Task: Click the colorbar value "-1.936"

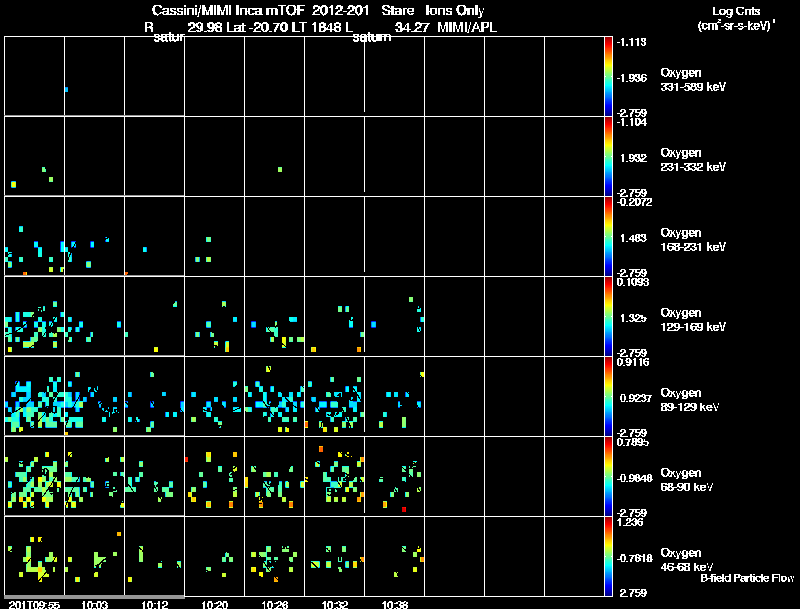Action: pos(632,78)
